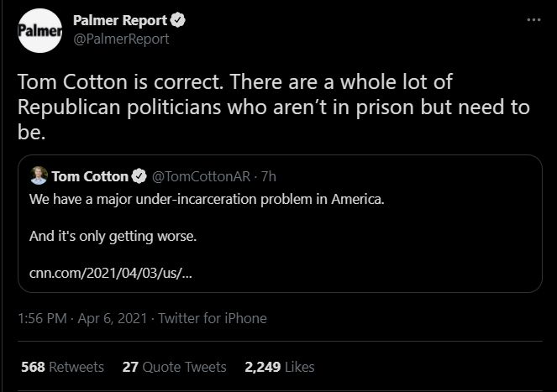The height and width of the screenshot is (392, 557).
Task: Open the Palmer Report display name link
Action: pyautogui.click(x=121, y=19)
